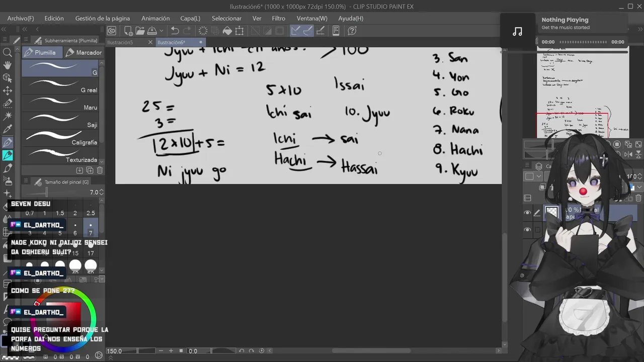Choose the Maru brush

pos(60,103)
